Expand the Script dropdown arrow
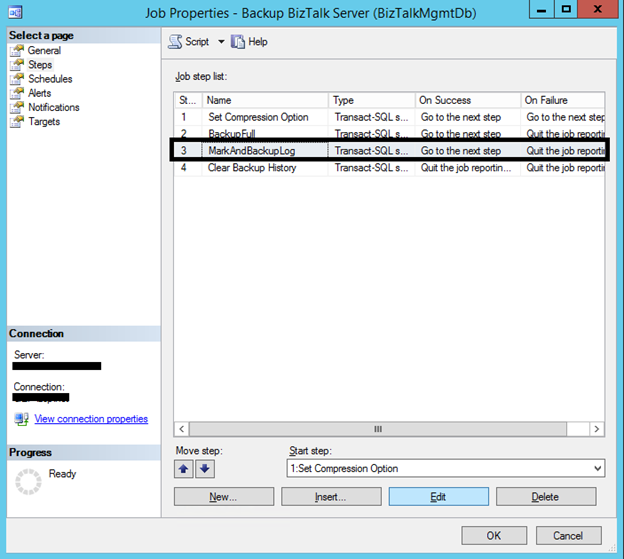The height and width of the screenshot is (559, 624). 221,42
